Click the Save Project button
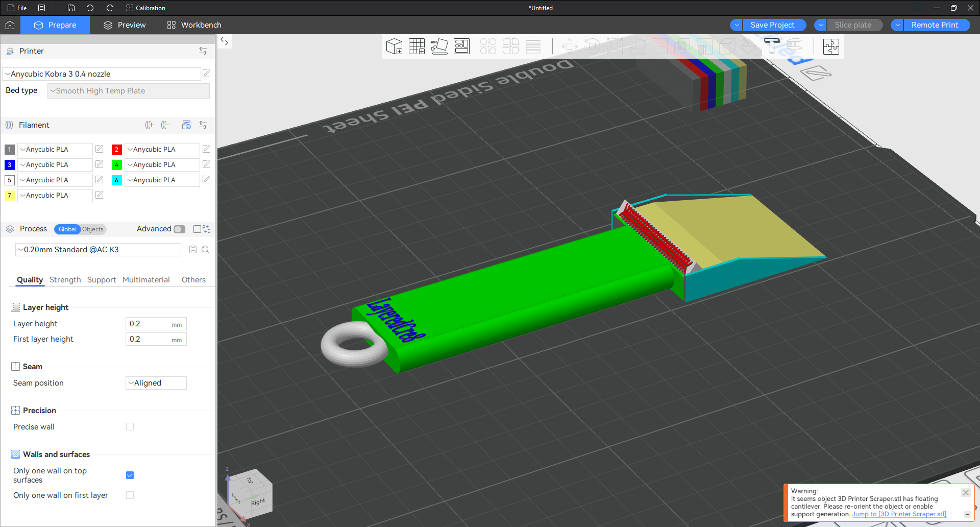980x527 pixels. click(772, 25)
